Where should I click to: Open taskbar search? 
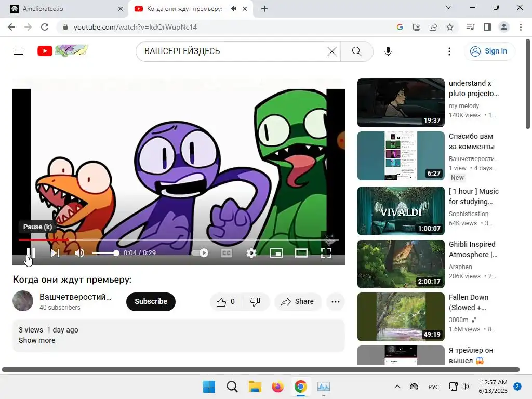tap(232, 387)
